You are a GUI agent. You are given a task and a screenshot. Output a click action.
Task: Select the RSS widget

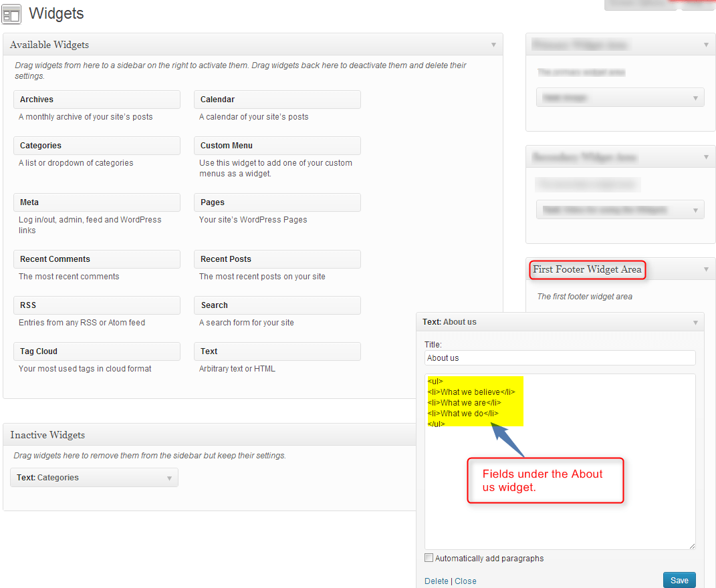tap(97, 305)
